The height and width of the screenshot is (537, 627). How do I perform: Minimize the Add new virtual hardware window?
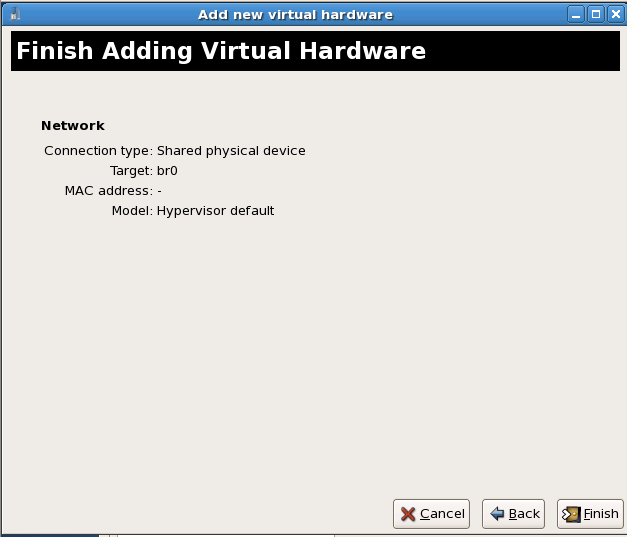576,14
